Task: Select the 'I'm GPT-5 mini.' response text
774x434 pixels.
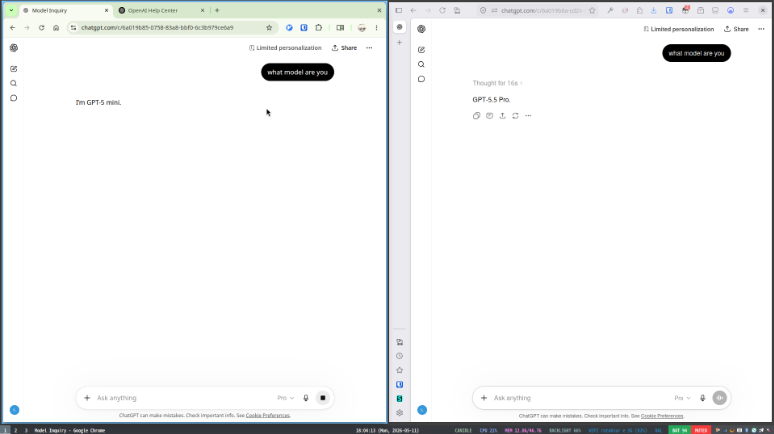Action: (98, 103)
